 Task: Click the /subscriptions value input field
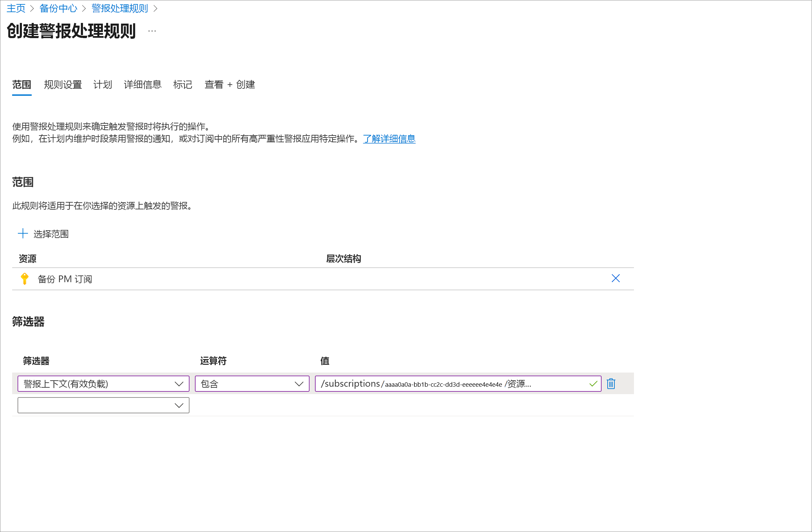coord(458,384)
